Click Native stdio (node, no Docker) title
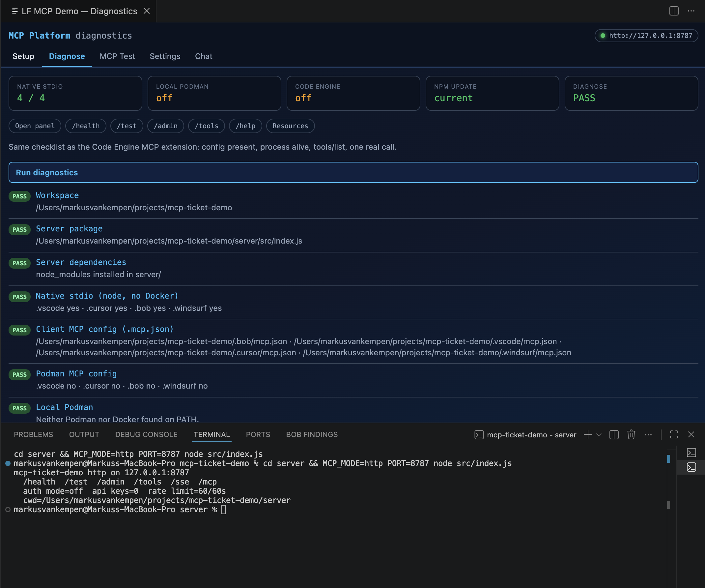705x588 pixels. coord(107,296)
